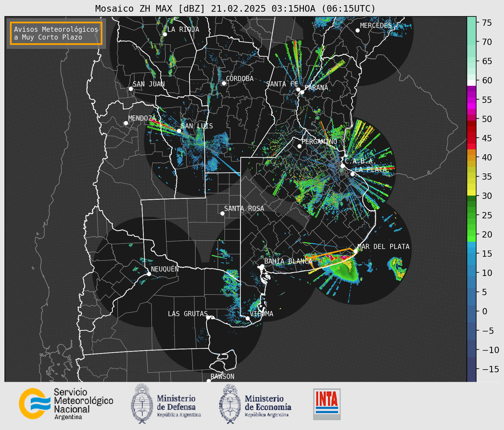Screen dimensions: 504x430
Task: Click the 75 value on the dBZ scale
Action: [487, 23]
